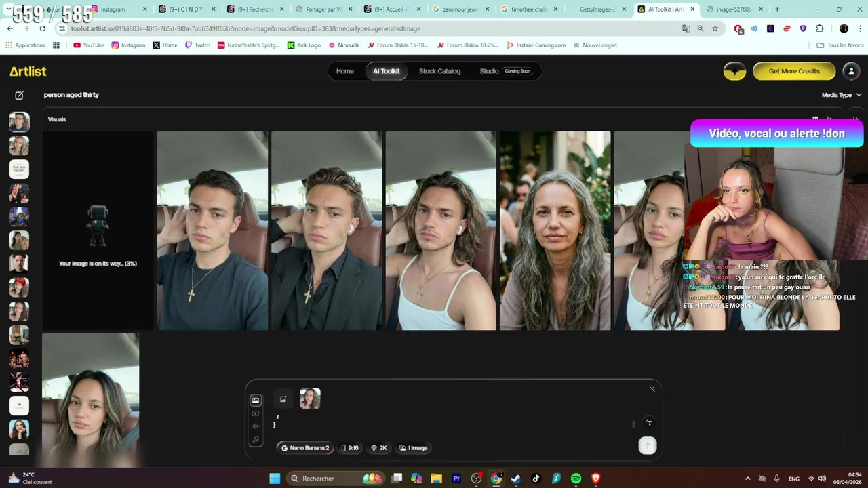Select the AI Toolkit tab
The height and width of the screenshot is (488, 868).
coord(387,71)
